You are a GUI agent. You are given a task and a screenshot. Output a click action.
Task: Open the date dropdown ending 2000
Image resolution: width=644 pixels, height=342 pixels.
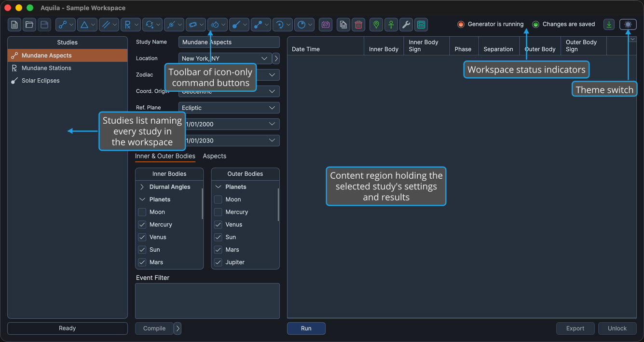point(229,124)
